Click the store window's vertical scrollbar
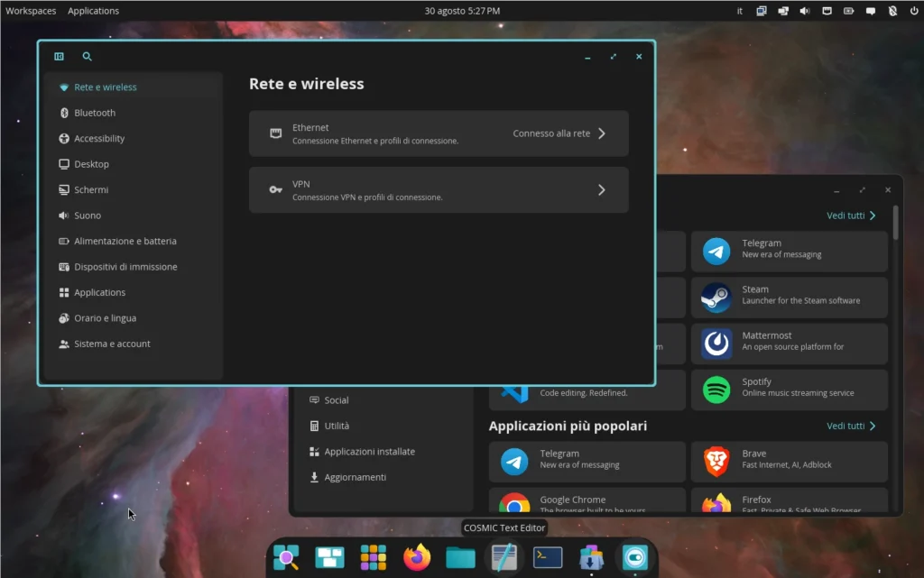Viewport: 924px width, 578px height. pyautogui.click(x=895, y=223)
